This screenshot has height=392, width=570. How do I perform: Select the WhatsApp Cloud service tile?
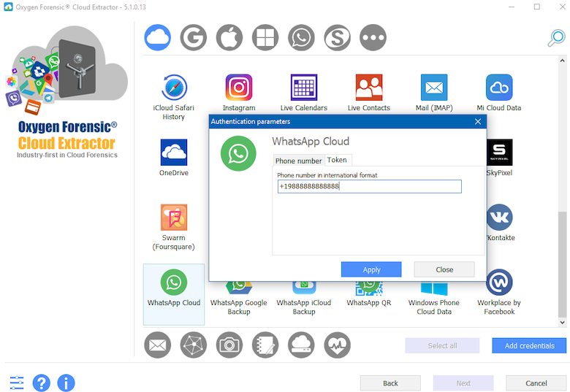pyautogui.click(x=174, y=294)
